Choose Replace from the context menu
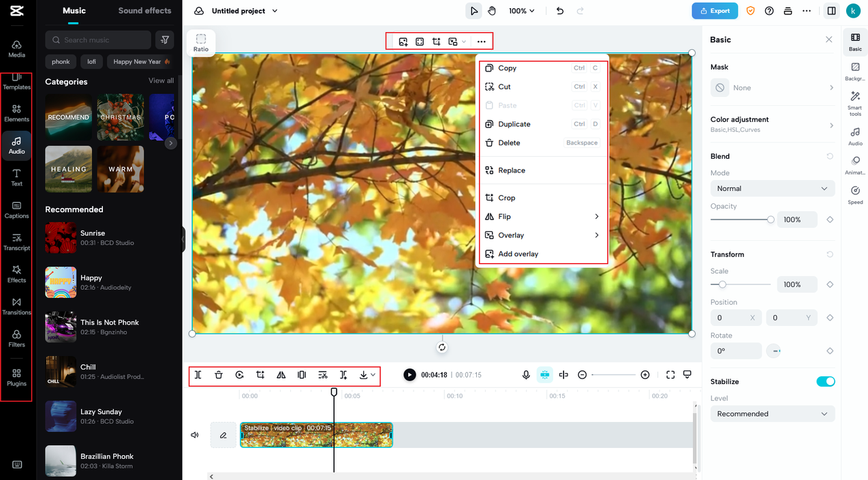The image size is (868, 480). [543, 170]
